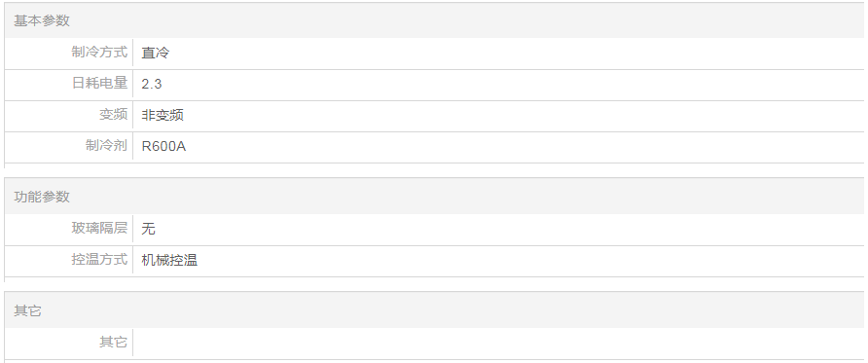Click the 机械控温 value
Viewport: 868px width, 363px height.
pos(169,260)
